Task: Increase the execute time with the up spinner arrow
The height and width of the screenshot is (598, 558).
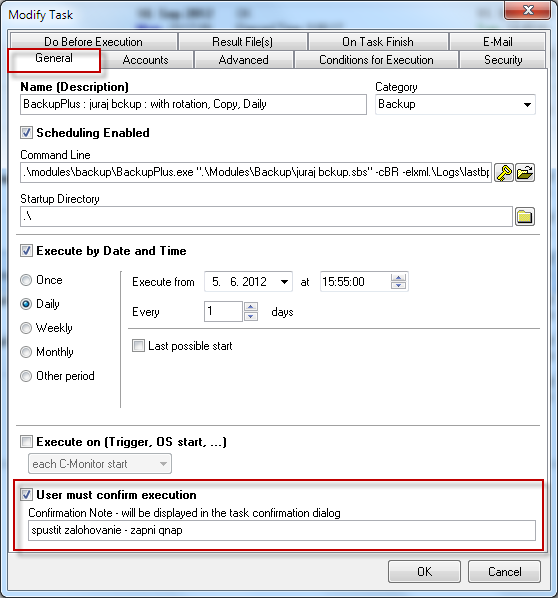Action: 399,278
